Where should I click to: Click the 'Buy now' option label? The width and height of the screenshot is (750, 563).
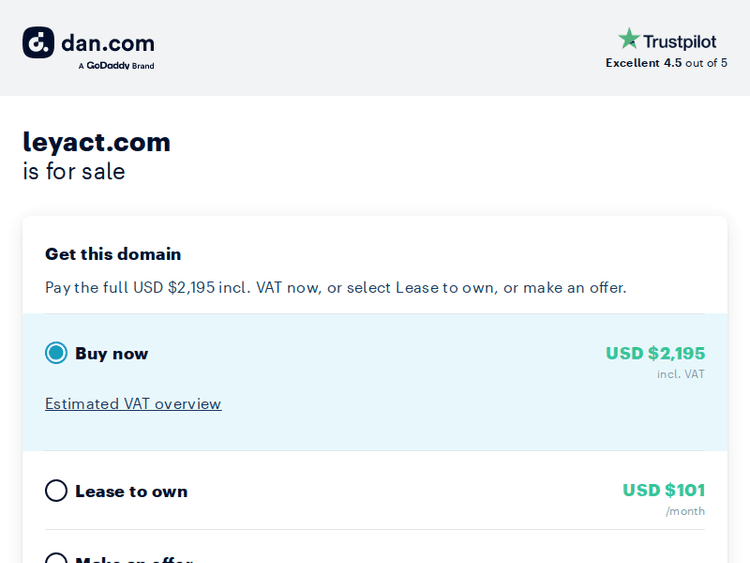111,353
